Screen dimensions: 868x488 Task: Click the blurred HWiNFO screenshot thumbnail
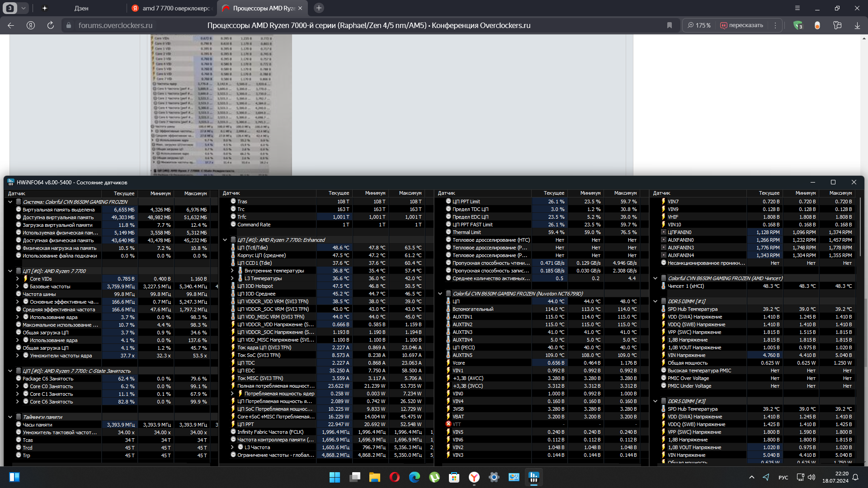click(x=221, y=105)
